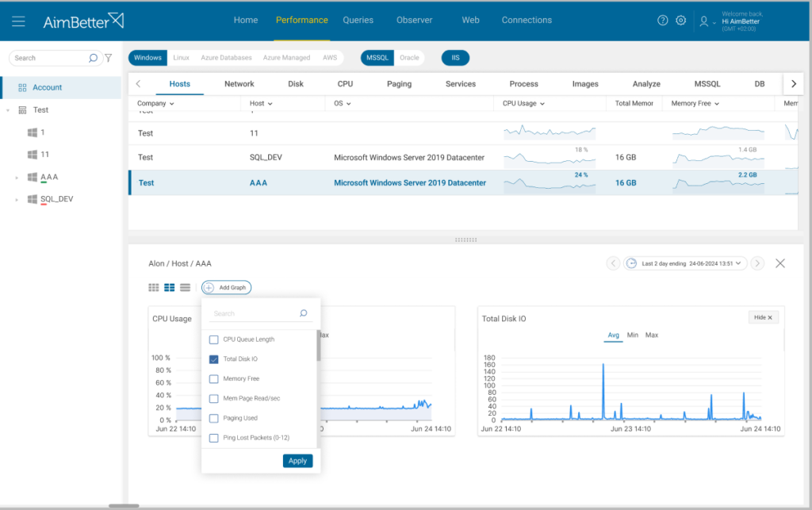Click the filter funnel icon beside search
812x510 pixels.
point(109,58)
